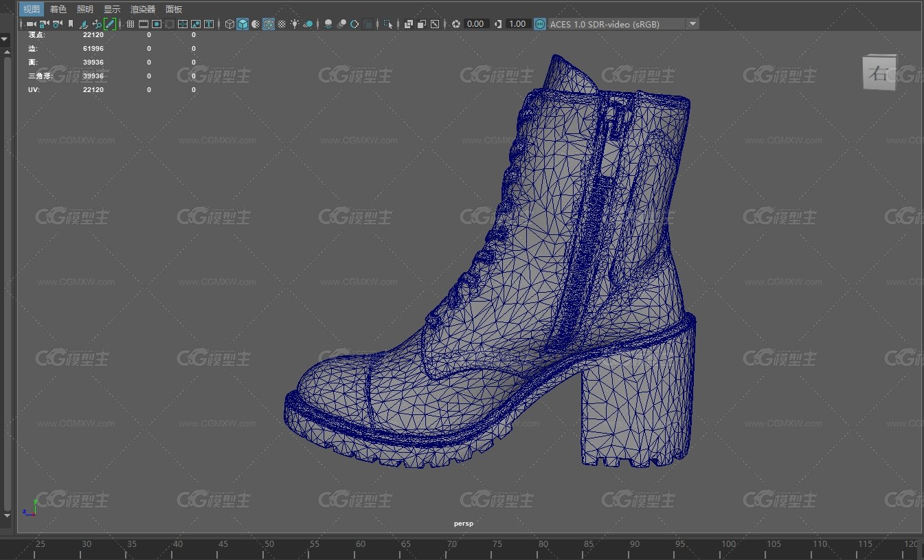The image size is (924, 560).
Task: Open Camera Attributes icon
Action: pos(57,24)
